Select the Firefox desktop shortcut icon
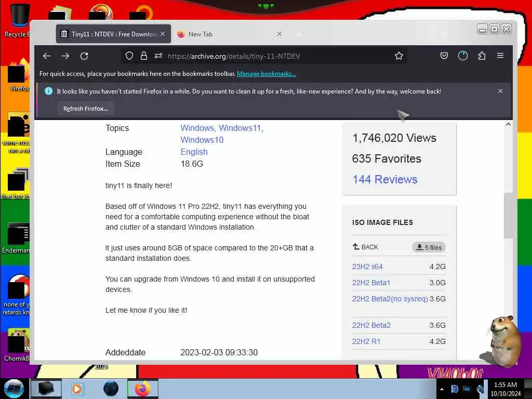This screenshot has height=399, width=532. point(19,75)
